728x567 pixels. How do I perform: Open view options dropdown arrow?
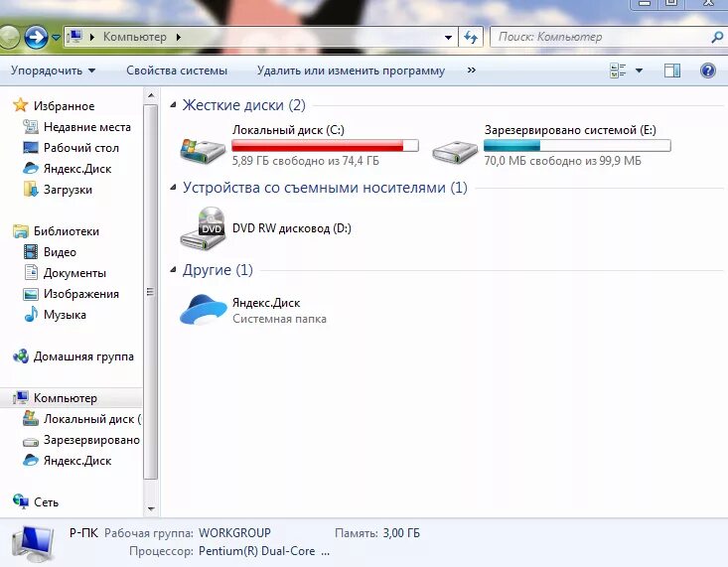point(639,71)
